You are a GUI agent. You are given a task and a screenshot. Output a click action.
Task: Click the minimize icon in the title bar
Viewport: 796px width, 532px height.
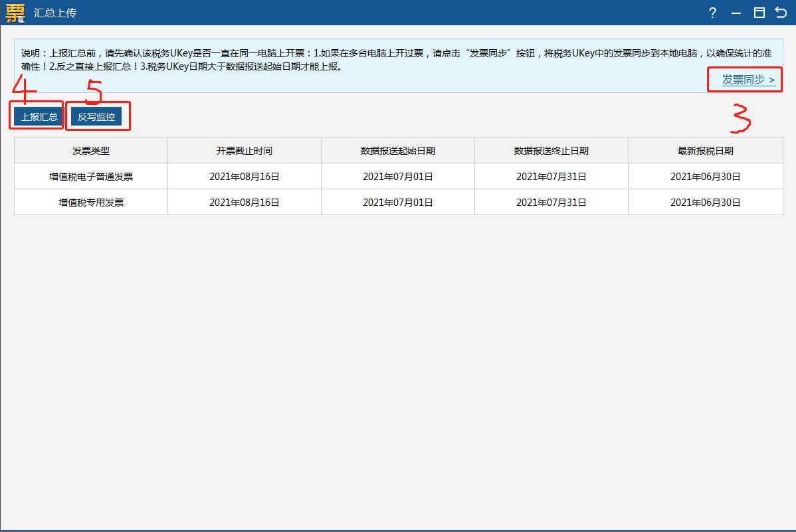736,12
